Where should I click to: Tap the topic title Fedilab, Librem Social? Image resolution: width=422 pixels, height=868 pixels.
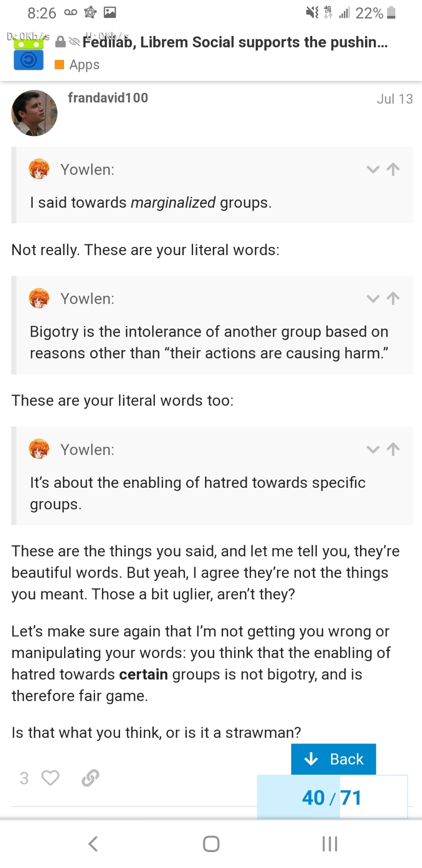(235, 42)
